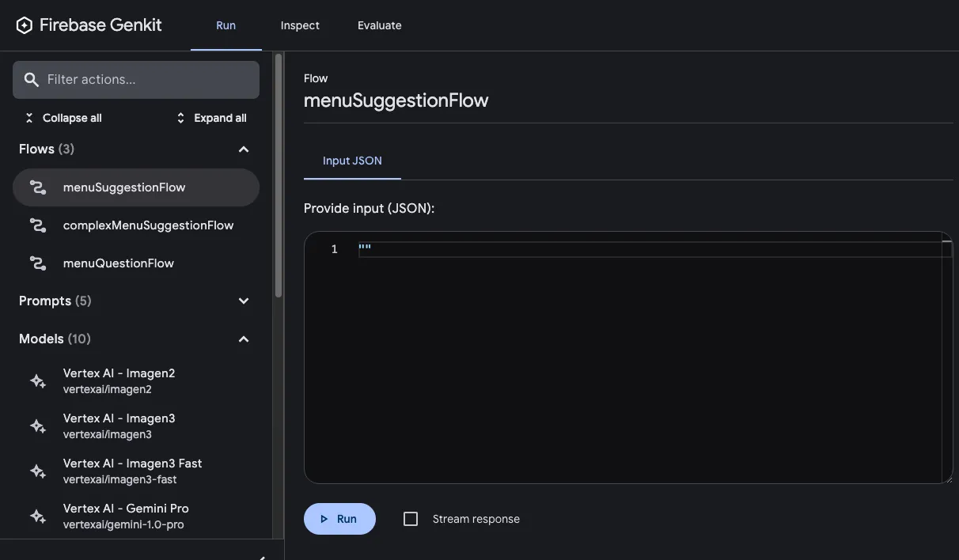
Task: Click the sidebar vertical scrollbar
Action: tap(279, 176)
